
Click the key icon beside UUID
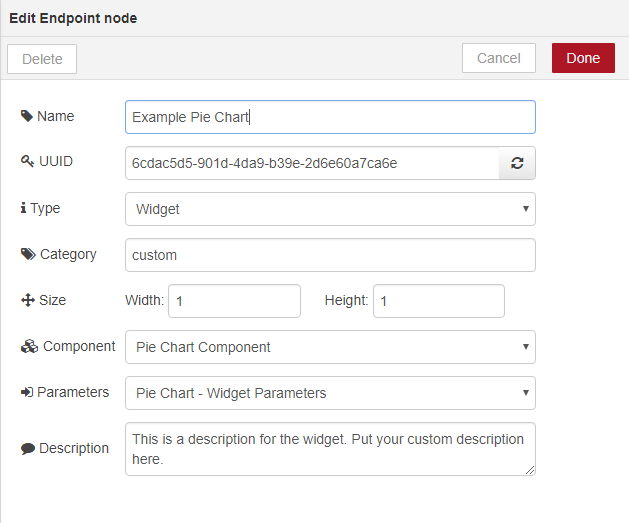(x=27, y=161)
